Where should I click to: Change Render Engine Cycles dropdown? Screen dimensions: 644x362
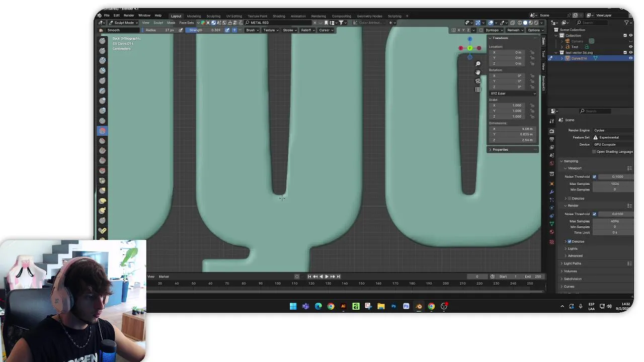tap(612, 131)
